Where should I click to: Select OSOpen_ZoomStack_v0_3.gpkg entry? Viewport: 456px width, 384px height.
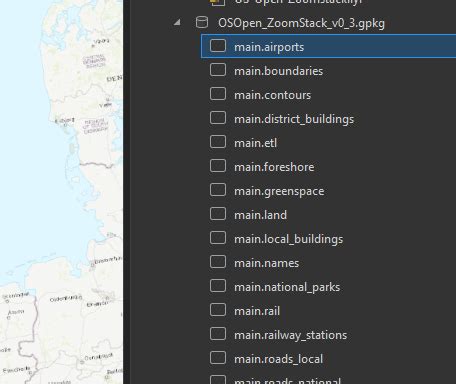click(301, 23)
